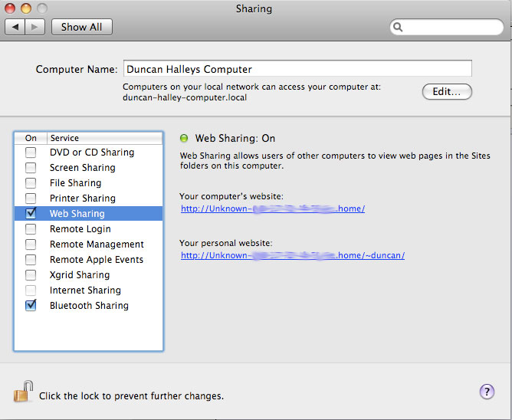Click the magnifying glass search icon
Screen dimensions: 512x420
pyautogui.click(x=398, y=27)
